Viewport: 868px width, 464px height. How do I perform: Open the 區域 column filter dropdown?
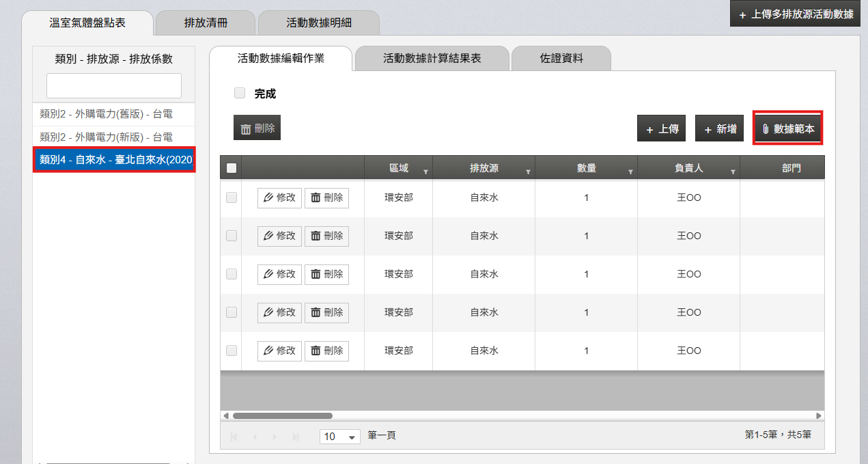(x=426, y=172)
